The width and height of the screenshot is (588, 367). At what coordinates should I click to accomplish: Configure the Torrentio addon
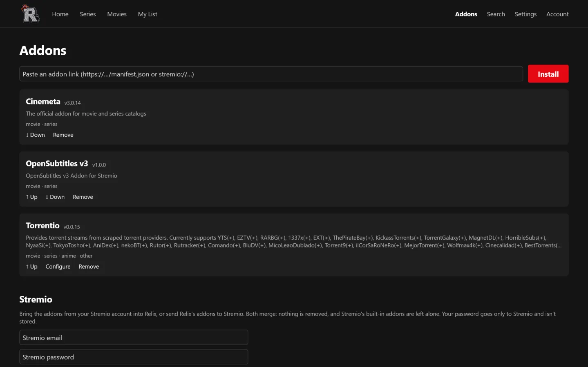tap(58, 267)
